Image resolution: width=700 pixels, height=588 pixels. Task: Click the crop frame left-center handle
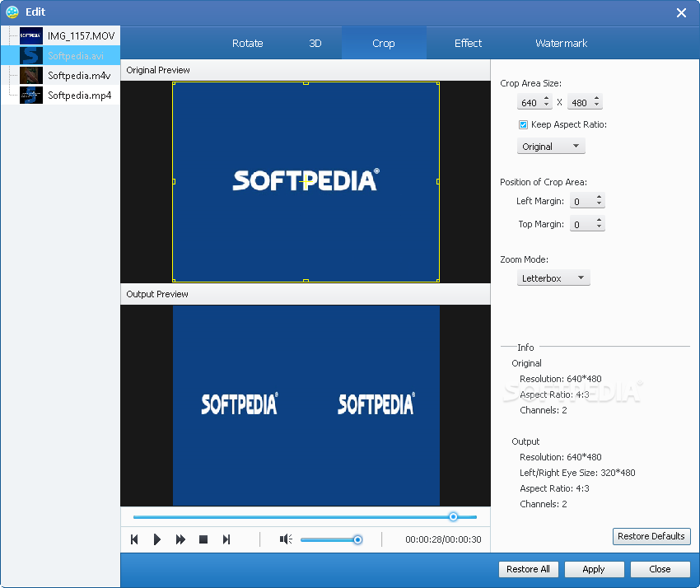pyautogui.click(x=174, y=182)
